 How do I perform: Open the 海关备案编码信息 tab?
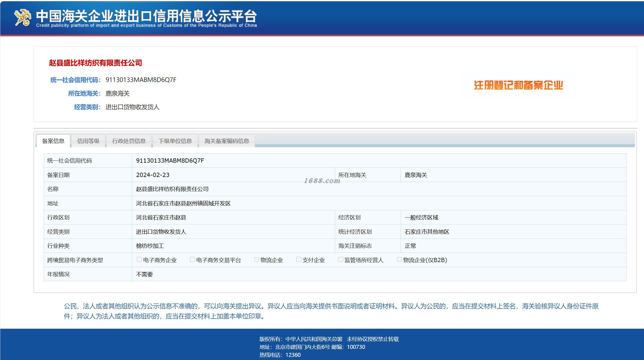[x=227, y=141]
